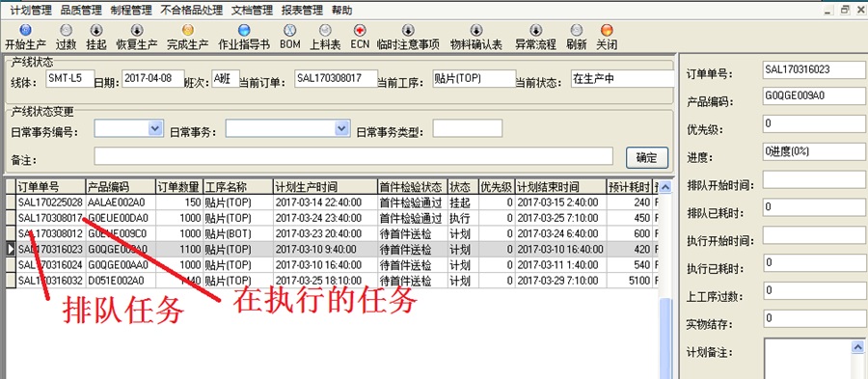Sort by 预计耗时 column header

click(x=630, y=186)
